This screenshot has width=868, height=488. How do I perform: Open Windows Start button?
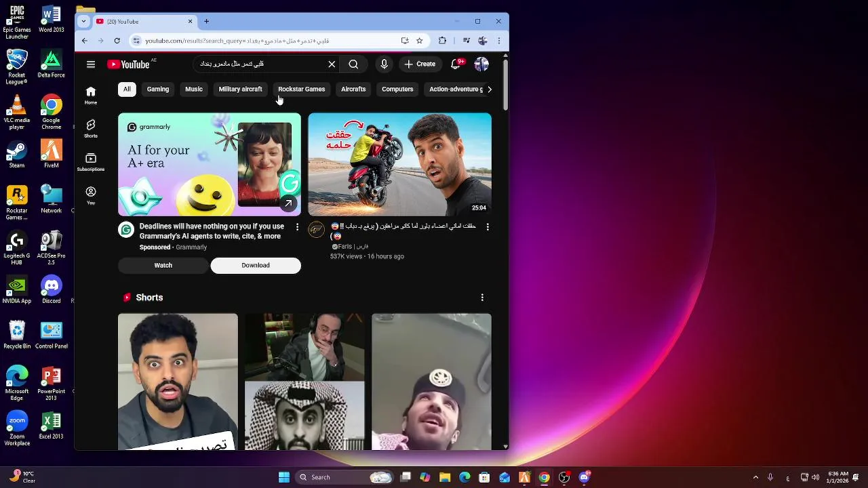click(x=284, y=477)
